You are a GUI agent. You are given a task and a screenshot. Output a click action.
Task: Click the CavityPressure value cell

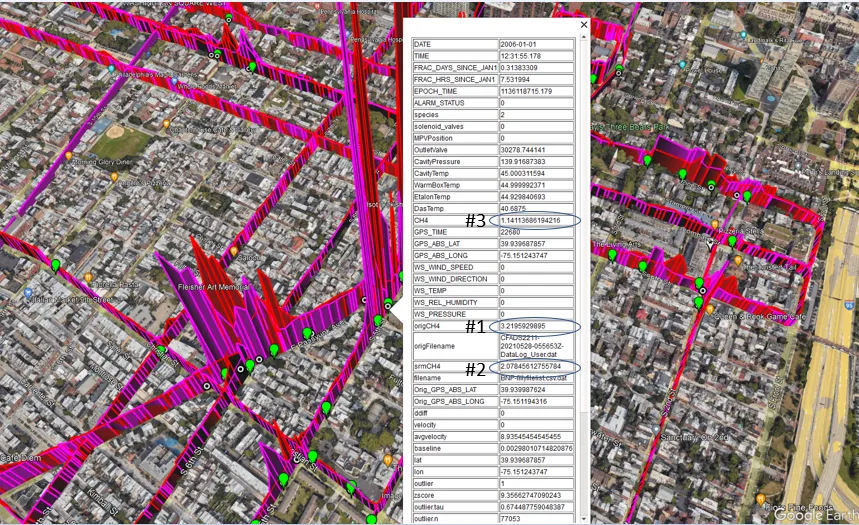pyautogui.click(x=536, y=161)
